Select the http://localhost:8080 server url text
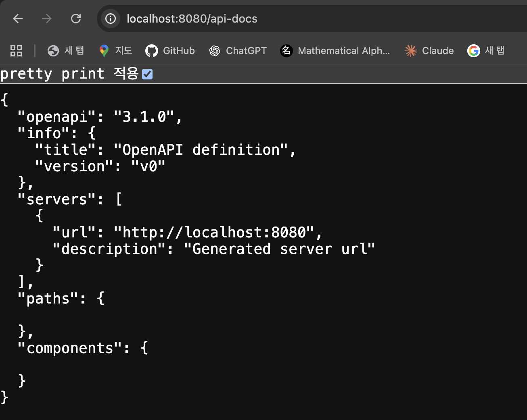527x420 pixels. tap(218, 232)
